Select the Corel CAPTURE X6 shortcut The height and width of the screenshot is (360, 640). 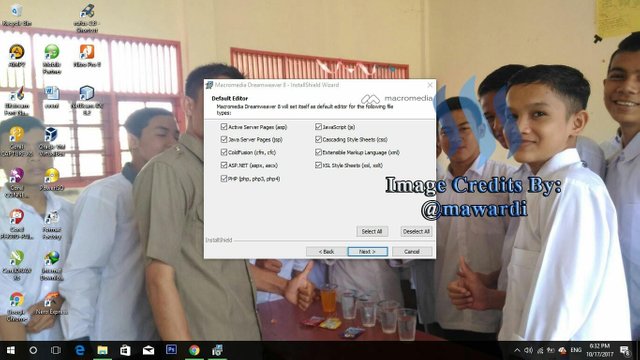pyautogui.click(x=17, y=142)
